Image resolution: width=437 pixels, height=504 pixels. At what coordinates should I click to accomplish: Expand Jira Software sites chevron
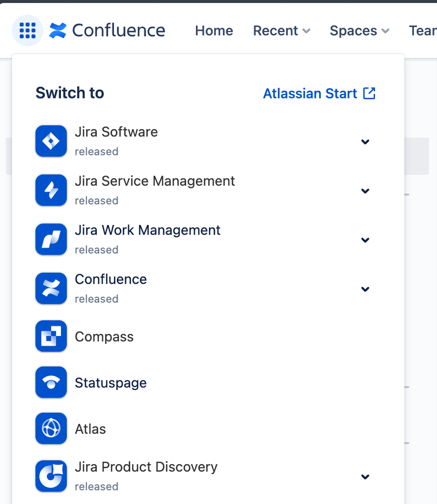pos(365,142)
